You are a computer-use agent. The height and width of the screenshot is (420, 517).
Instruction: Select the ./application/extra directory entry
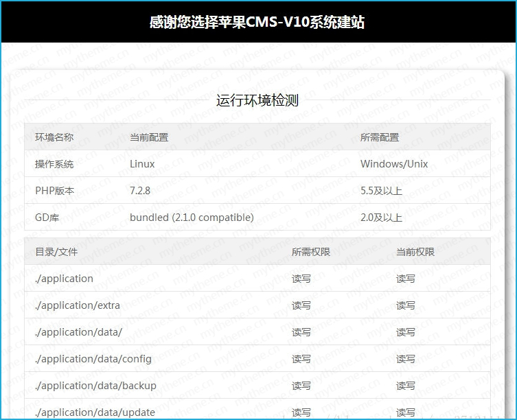(x=77, y=305)
